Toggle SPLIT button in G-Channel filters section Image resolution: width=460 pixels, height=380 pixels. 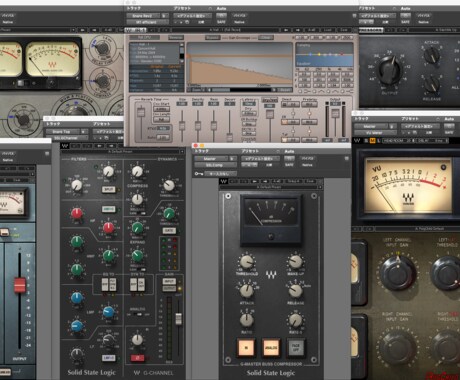tap(109, 189)
